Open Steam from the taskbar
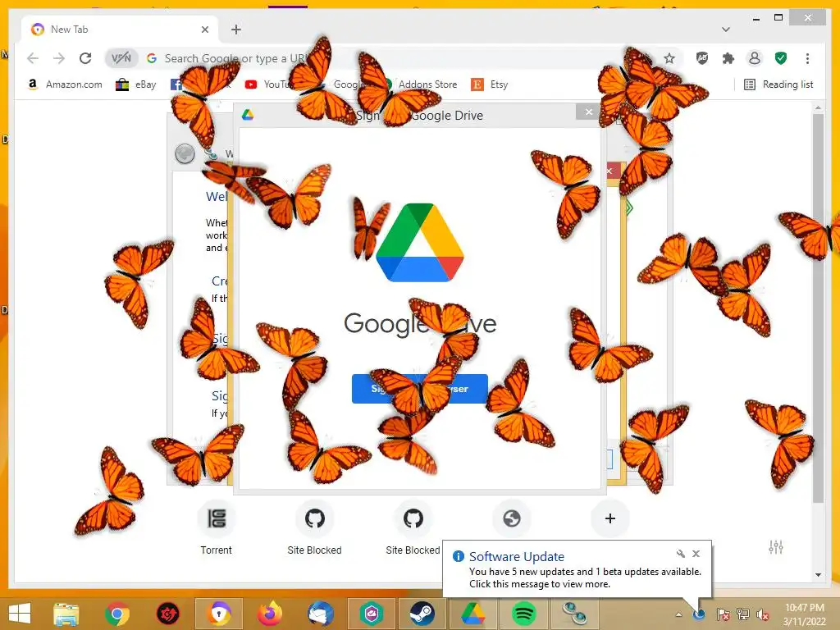The image size is (840, 630). [422, 614]
